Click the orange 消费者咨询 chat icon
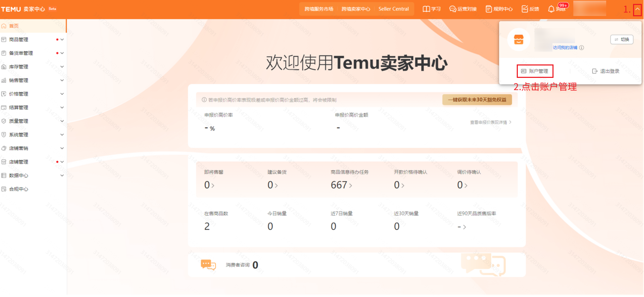 208,265
